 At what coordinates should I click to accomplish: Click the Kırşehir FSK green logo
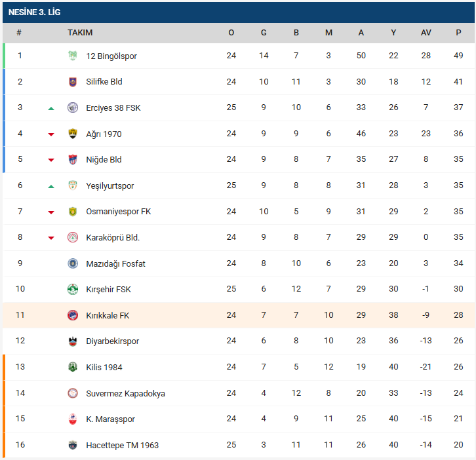73,289
